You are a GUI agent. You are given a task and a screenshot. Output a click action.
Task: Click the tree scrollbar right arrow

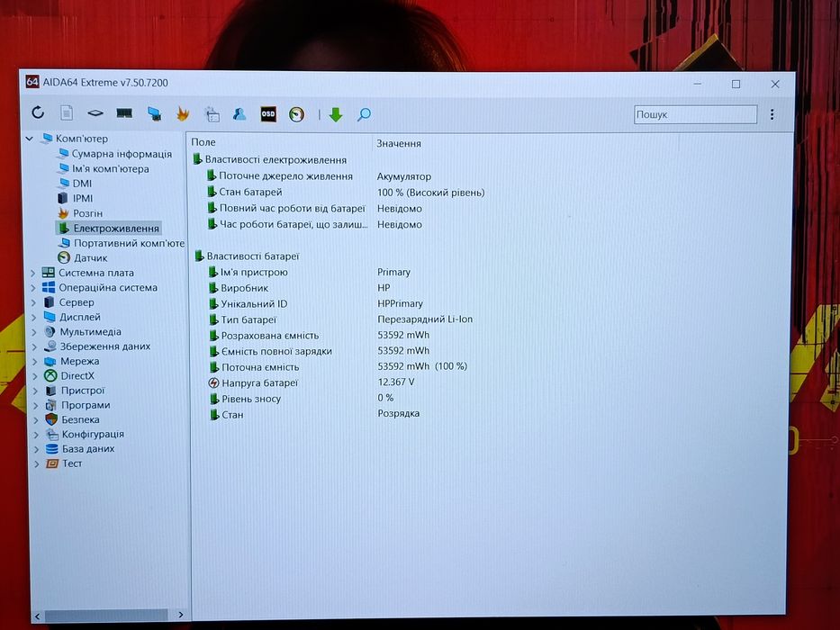pos(181,615)
